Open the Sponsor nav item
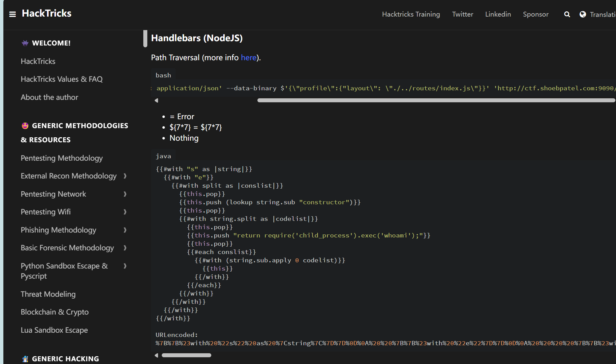 535,14
